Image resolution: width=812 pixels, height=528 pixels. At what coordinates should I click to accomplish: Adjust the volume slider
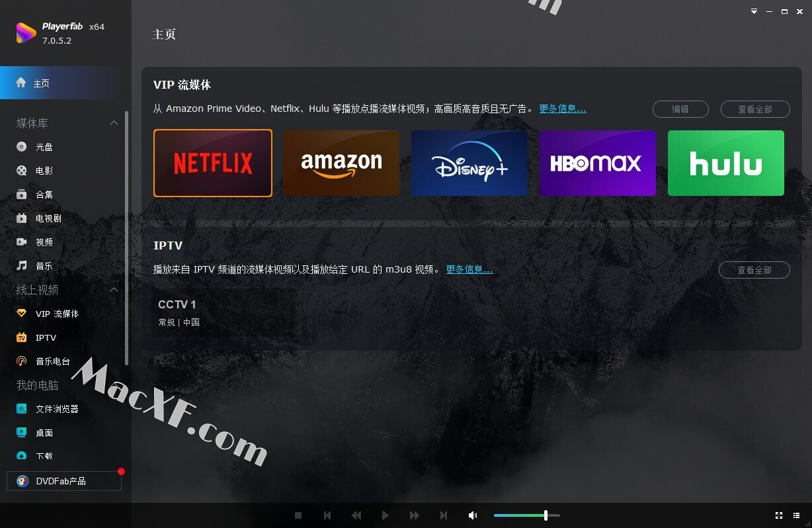527,515
